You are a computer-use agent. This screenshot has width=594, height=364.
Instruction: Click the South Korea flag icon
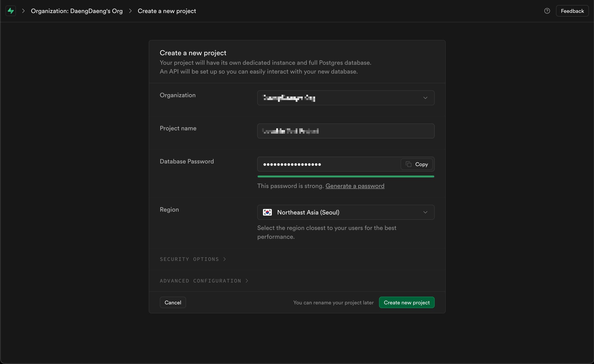point(267,212)
